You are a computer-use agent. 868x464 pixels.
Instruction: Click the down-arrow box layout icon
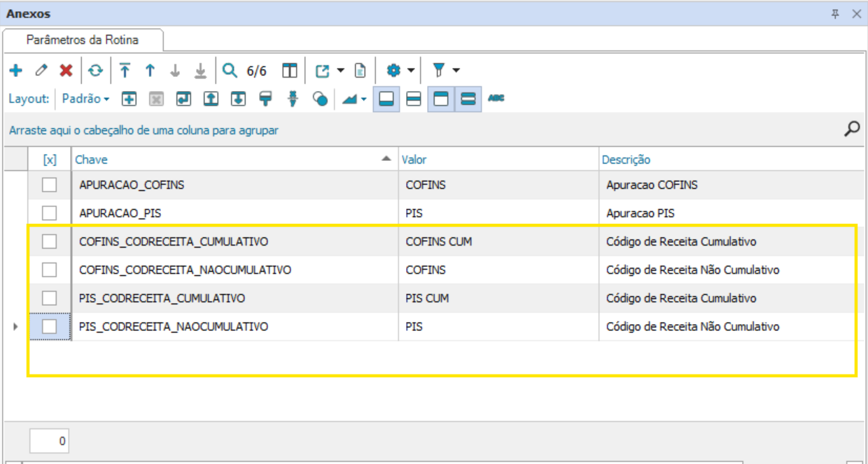(x=238, y=99)
